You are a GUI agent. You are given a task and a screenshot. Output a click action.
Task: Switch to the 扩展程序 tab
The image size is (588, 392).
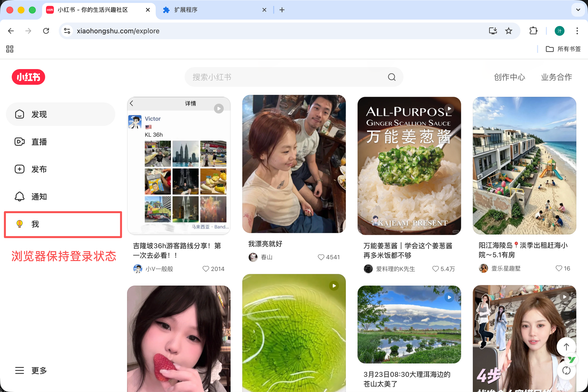186,10
